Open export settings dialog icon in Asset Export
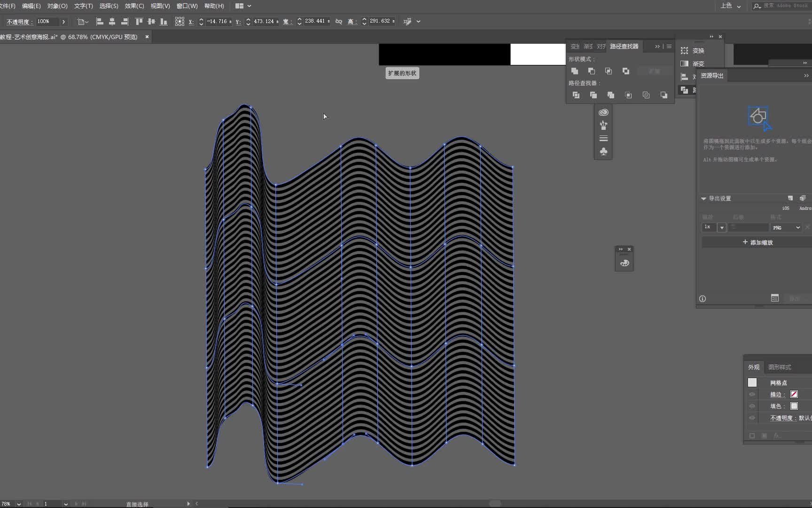This screenshot has width=812, height=508. coord(775,298)
